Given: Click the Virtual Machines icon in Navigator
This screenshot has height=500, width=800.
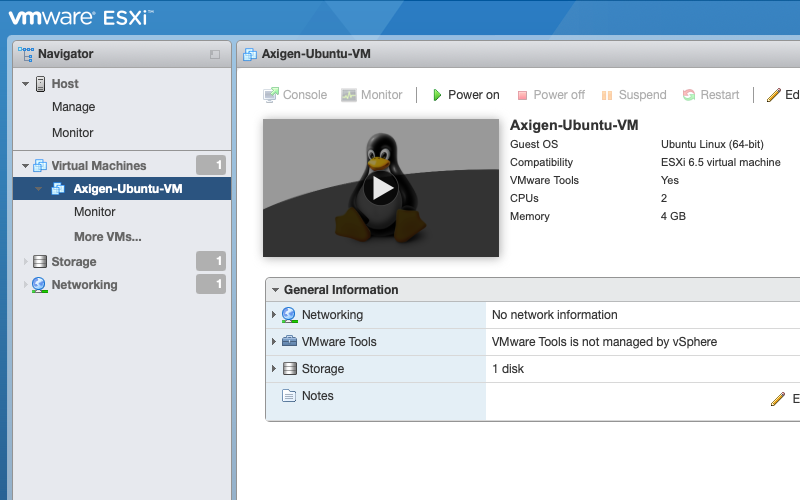Looking at the screenshot, I should [x=40, y=165].
